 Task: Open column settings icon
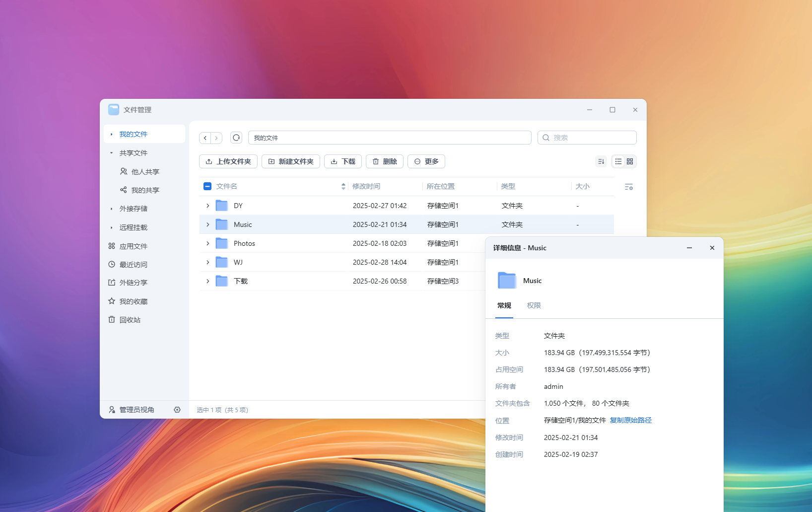[x=629, y=187]
